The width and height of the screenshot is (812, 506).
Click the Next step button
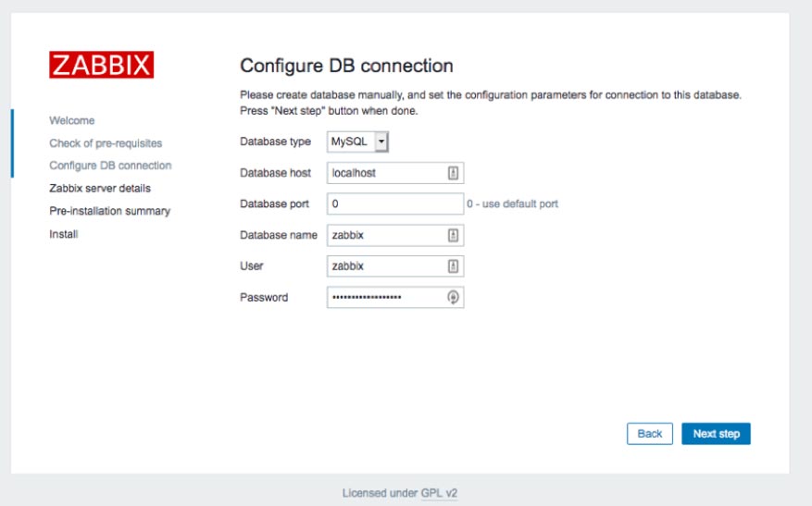[716, 434]
